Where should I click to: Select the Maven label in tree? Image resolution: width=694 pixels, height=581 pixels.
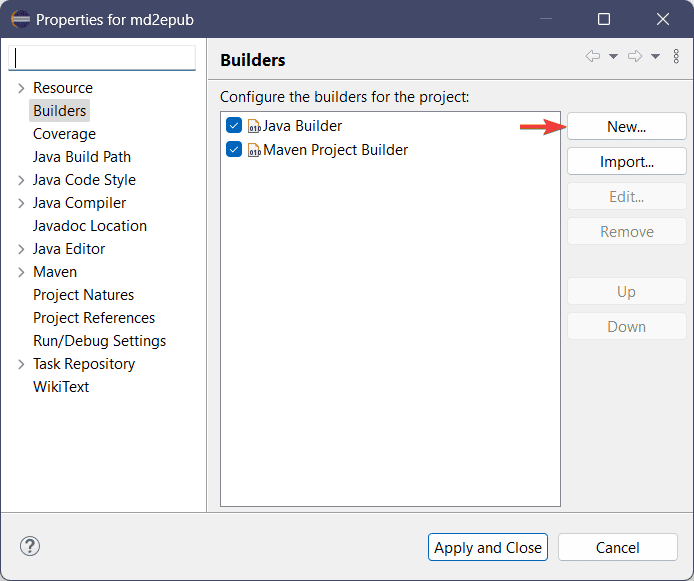(x=55, y=272)
